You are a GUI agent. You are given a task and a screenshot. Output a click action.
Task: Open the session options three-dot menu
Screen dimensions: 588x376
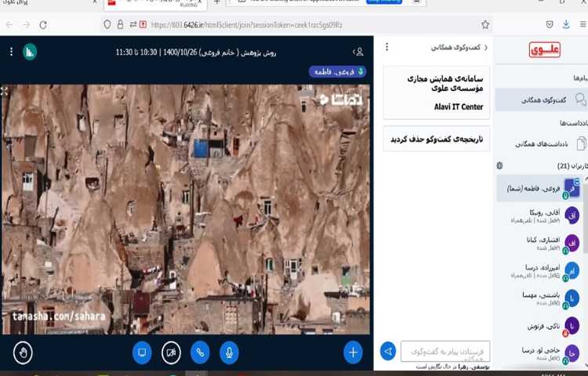(x=11, y=52)
